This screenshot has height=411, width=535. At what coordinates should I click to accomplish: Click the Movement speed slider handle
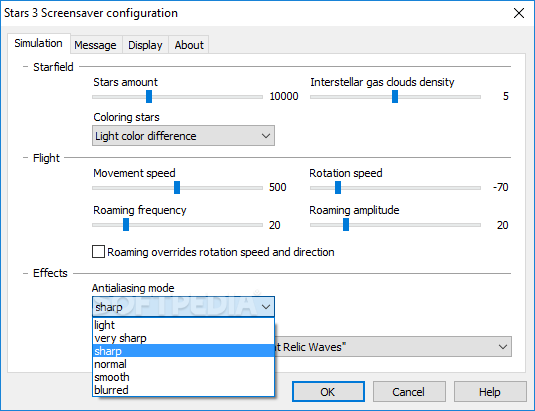(x=177, y=187)
